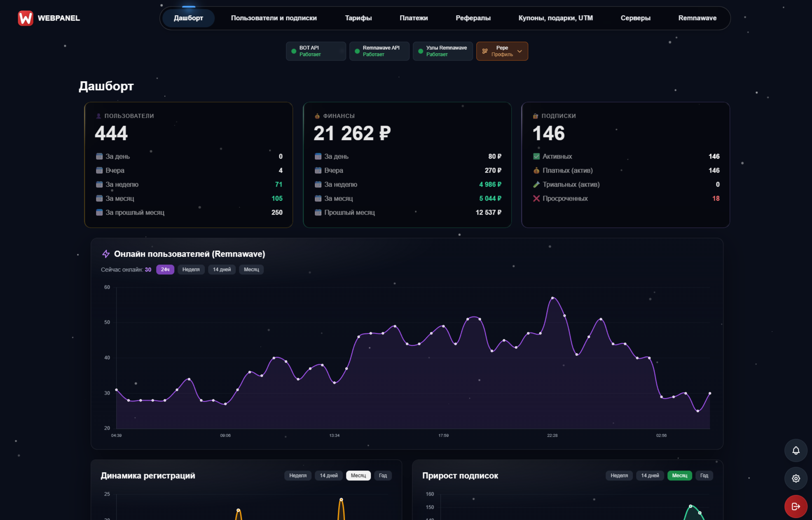Open the settings gear icon
This screenshot has height=520, width=812.
coord(796,478)
